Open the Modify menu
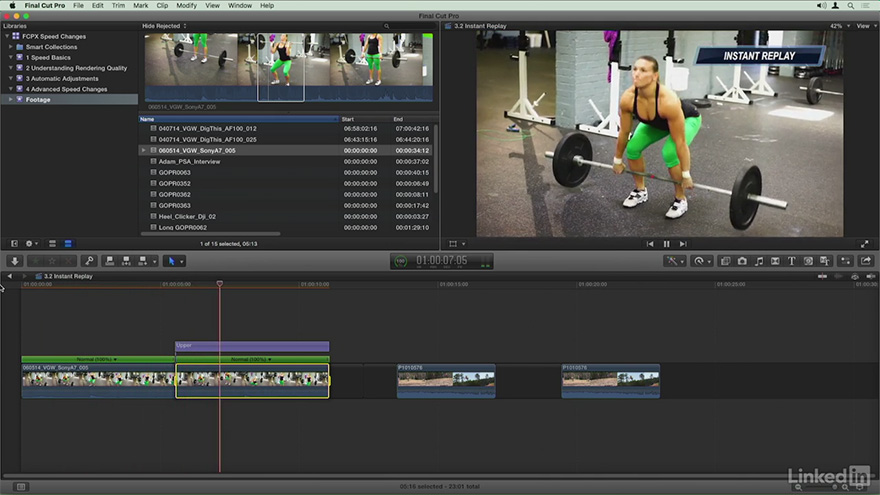 (186, 6)
